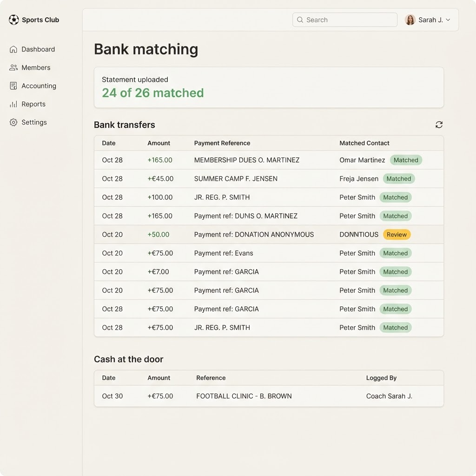The height and width of the screenshot is (476, 476).
Task: Click the Matched badge next to Omar Martinez
Action: (x=406, y=160)
